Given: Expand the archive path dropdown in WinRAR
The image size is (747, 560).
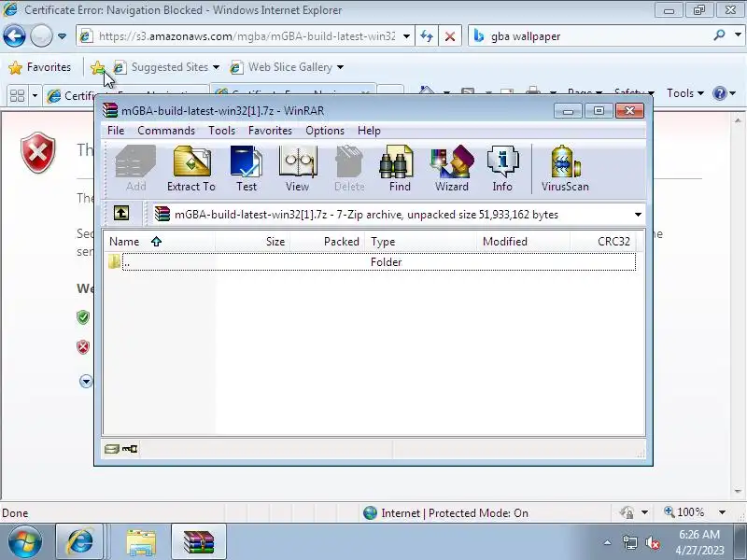Looking at the screenshot, I should [x=638, y=215].
